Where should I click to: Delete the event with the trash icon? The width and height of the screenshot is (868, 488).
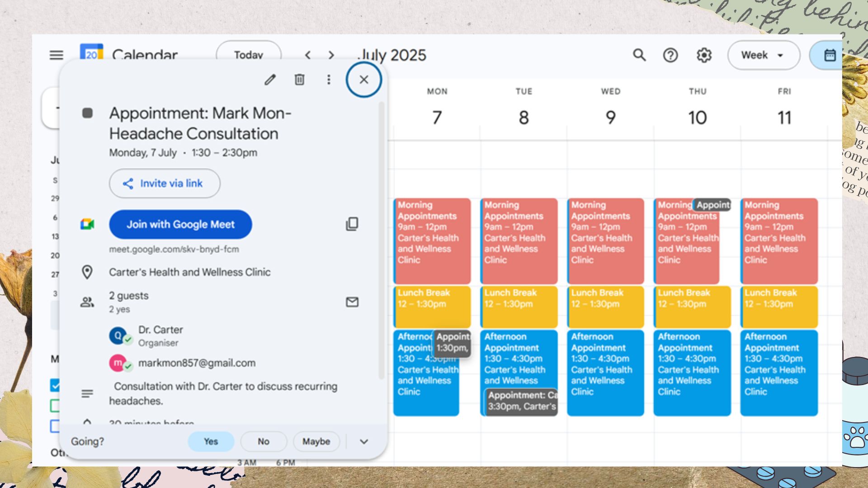coord(299,80)
